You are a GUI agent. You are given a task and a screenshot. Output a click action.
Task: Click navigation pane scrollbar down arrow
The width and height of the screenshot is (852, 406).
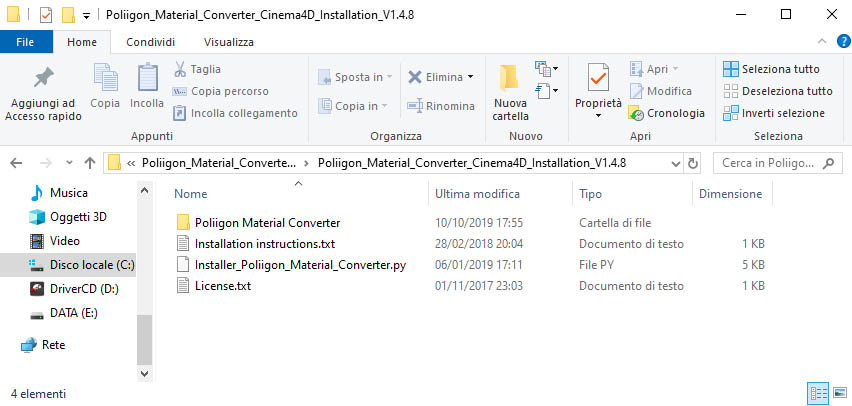144,373
